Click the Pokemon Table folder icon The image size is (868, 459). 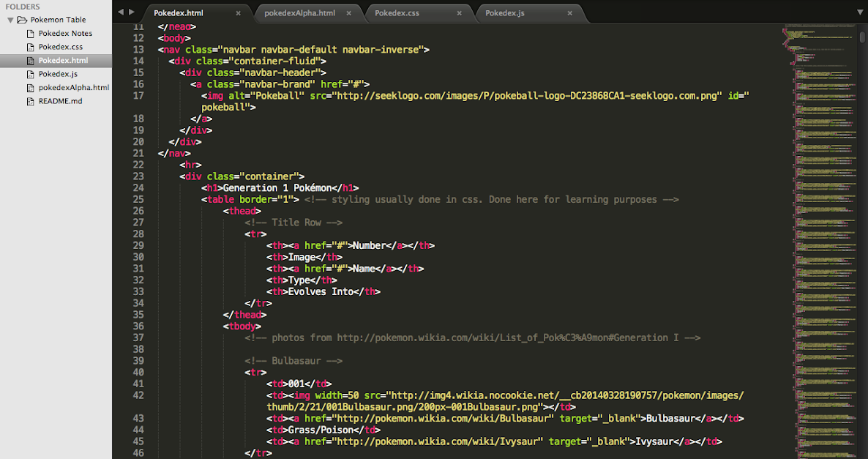pos(22,20)
